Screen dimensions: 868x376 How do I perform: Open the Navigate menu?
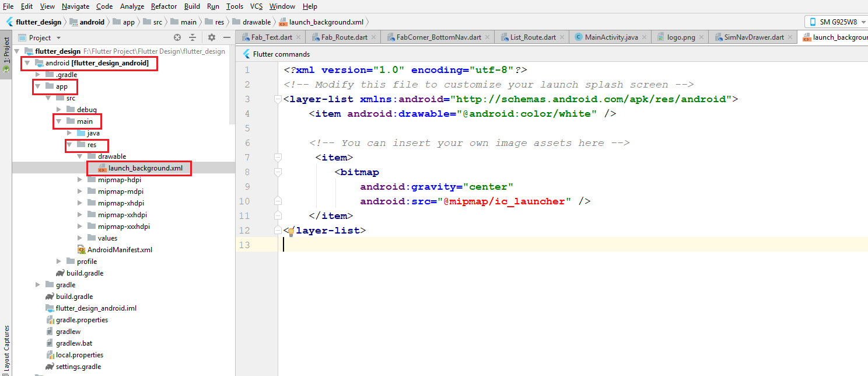coord(75,6)
